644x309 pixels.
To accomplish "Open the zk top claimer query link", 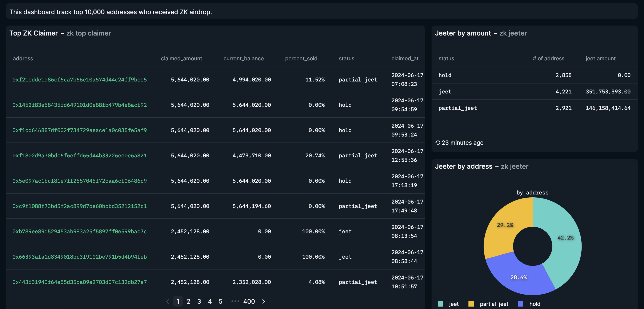I will point(88,33).
